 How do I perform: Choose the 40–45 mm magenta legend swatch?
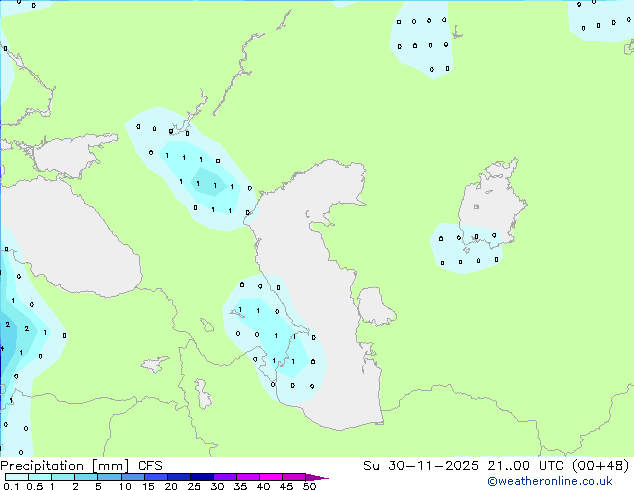pyautogui.click(x=271, y=477)
